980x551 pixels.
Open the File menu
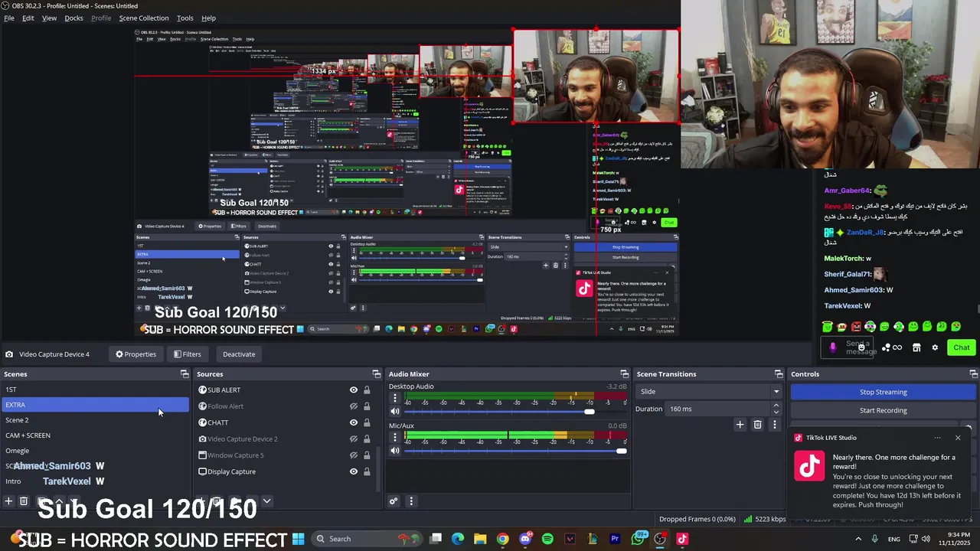tap(9, 18)
